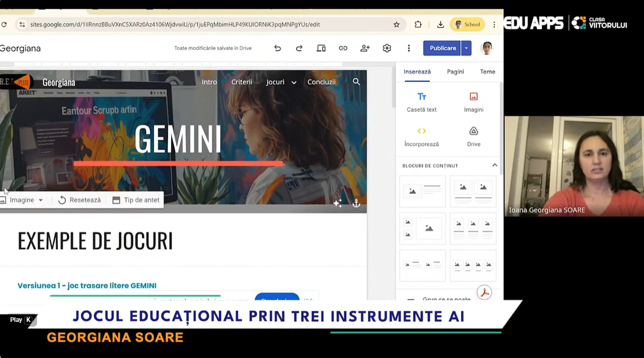
Task: Click the header logo image
Action: (x=16, y=82)
